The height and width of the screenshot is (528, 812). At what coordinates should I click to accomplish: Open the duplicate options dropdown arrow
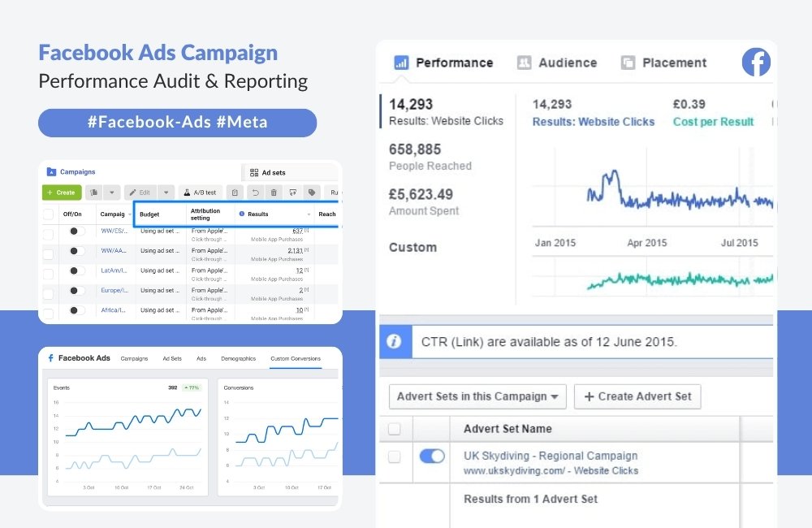point(112,193)
